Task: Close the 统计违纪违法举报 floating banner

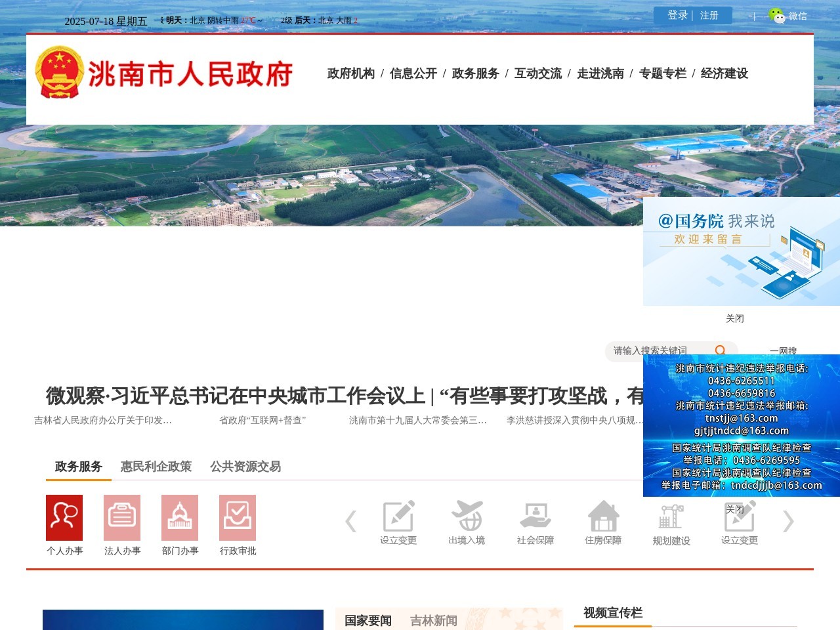Action: (735, 509)
